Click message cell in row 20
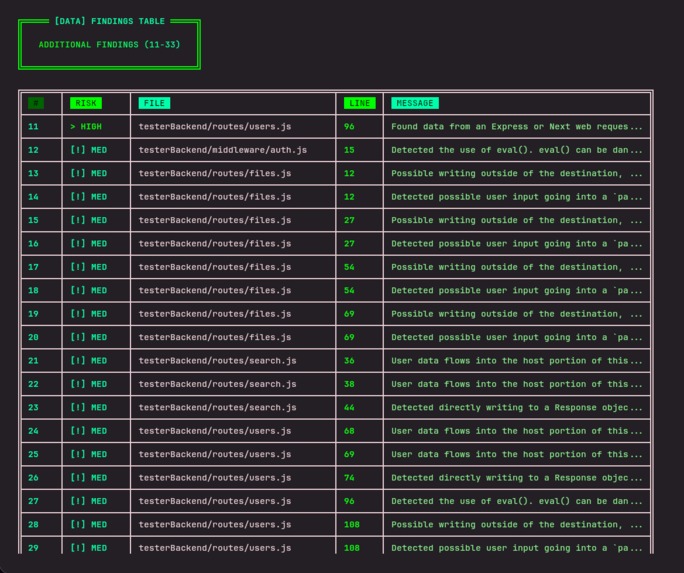 (x=516, y=337)
